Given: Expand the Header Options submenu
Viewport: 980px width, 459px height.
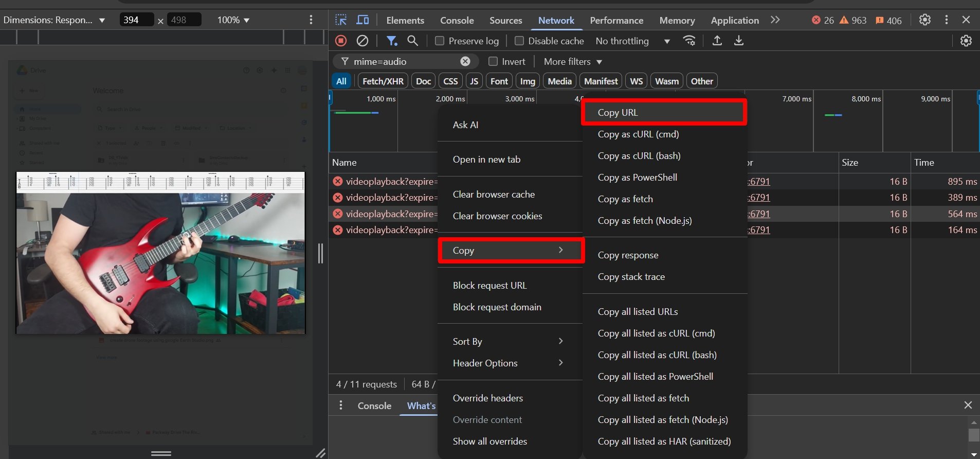Looking at the screenshot, I should tap(510, 363).
